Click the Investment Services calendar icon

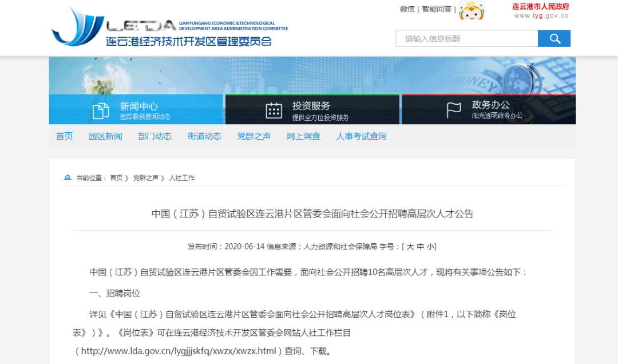(274, 110)
